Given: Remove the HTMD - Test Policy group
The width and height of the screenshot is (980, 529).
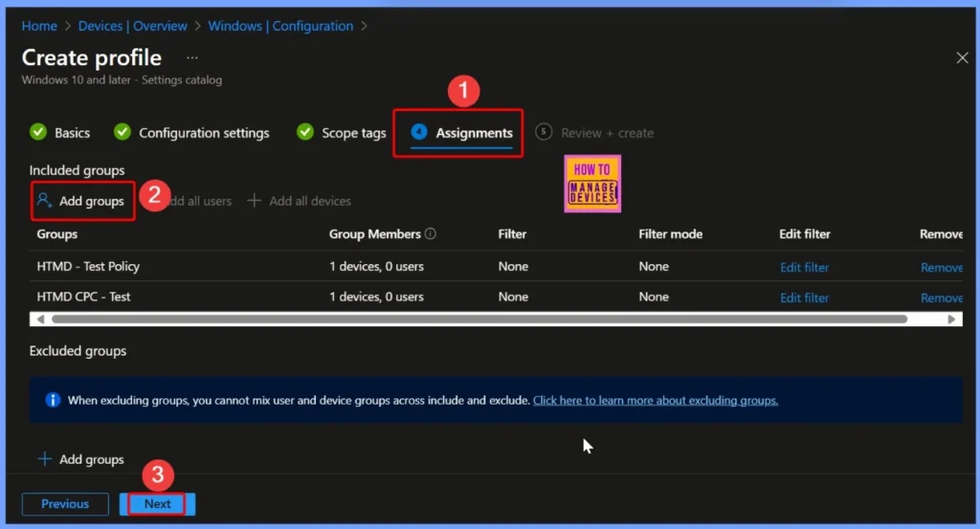Looking at the screenshot, I should 941,267.
